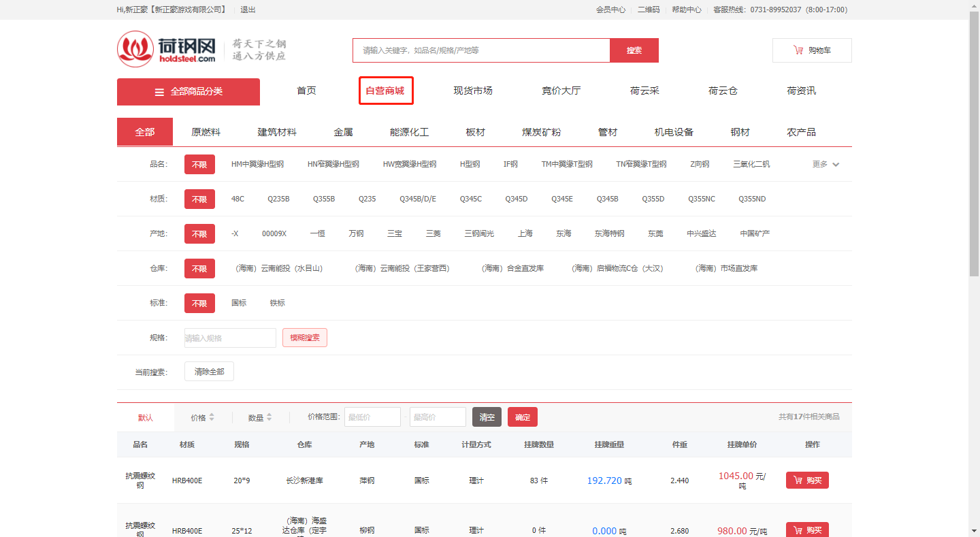Screen dimensions: 980x537
Task: Select the 原燃料 category tab
Action: pos(206,132)
